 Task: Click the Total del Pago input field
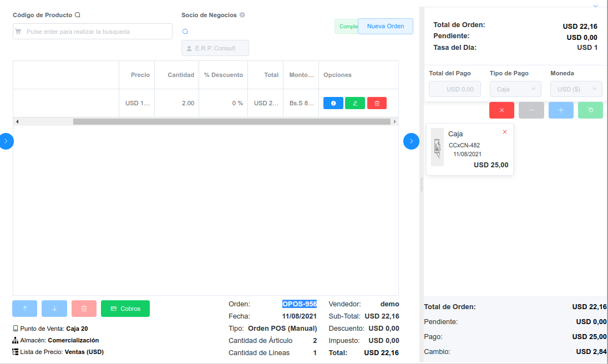[454, 89]
